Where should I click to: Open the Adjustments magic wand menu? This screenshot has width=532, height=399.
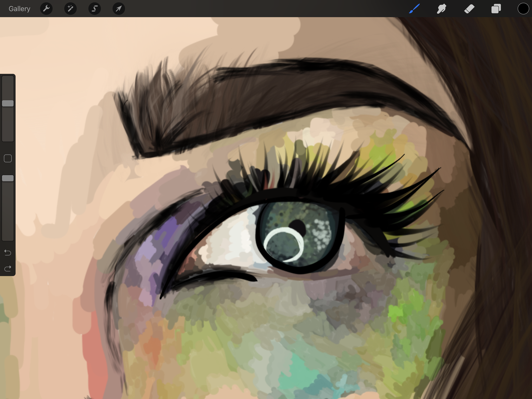coord(70,9)
